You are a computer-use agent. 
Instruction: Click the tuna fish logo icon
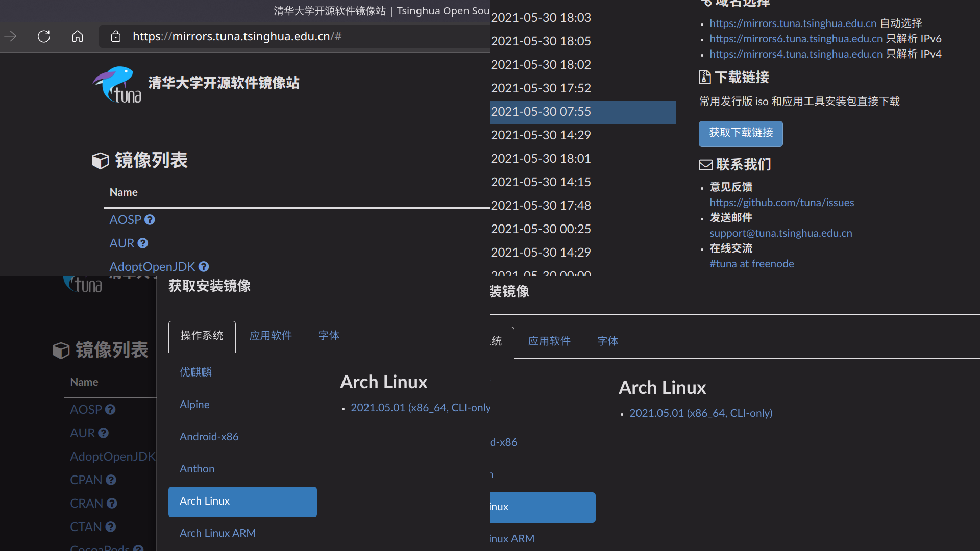point(116,84)
